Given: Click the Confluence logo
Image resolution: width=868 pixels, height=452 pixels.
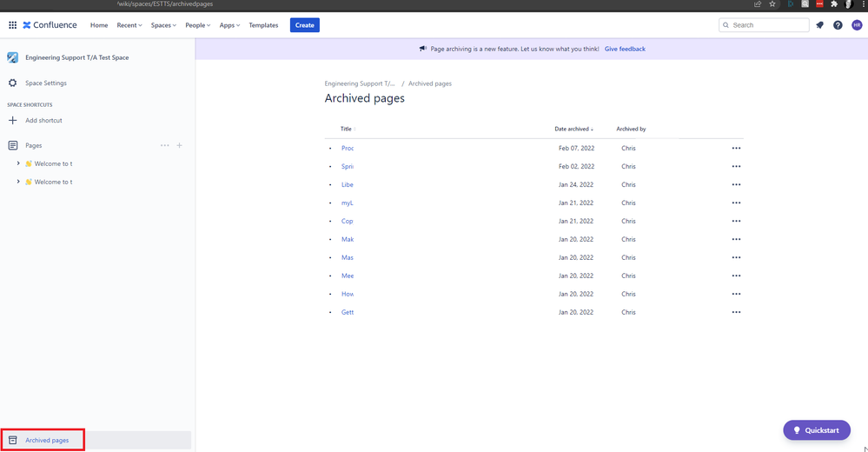Looking at the screenshot, I should pyautogui.click(x=50, y=25).
